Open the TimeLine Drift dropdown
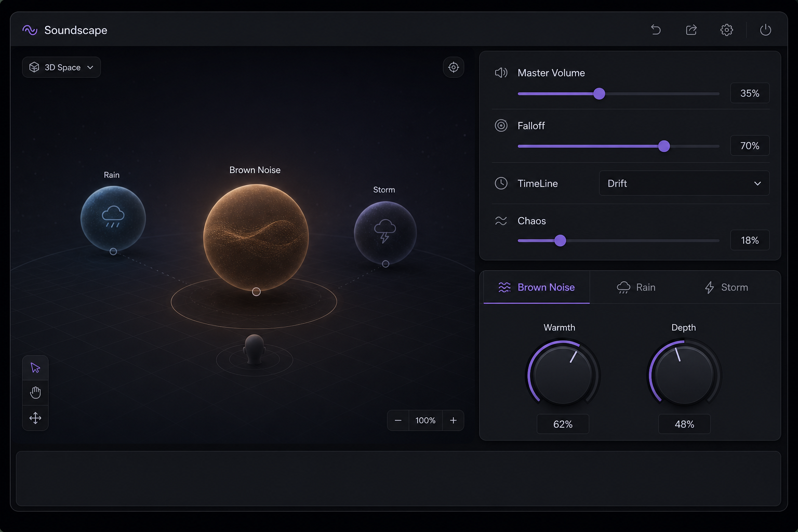 click(x=684, y=183)
